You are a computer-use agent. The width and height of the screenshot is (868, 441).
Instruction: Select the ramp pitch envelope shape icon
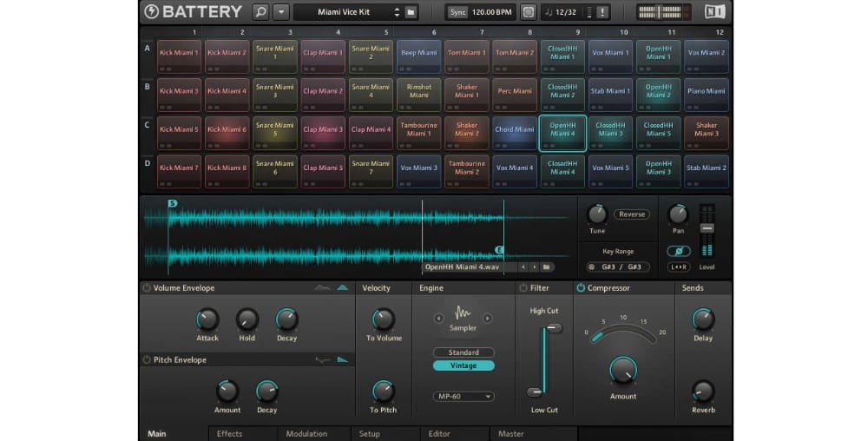[x=343, y=359]
